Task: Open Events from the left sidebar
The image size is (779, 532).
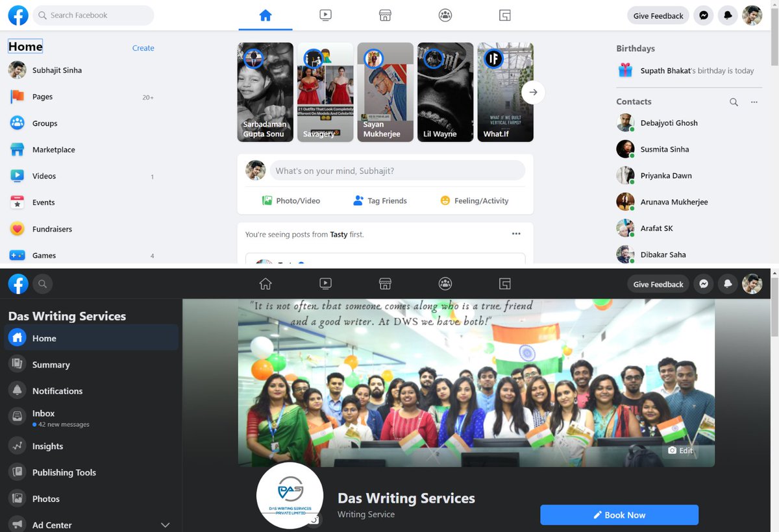Action: 81,202
